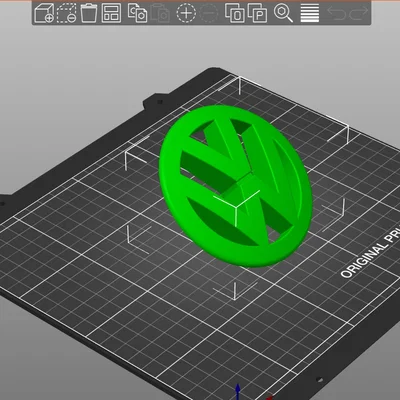
Task: Click the Delete all trash can icon
Action: 89,13
